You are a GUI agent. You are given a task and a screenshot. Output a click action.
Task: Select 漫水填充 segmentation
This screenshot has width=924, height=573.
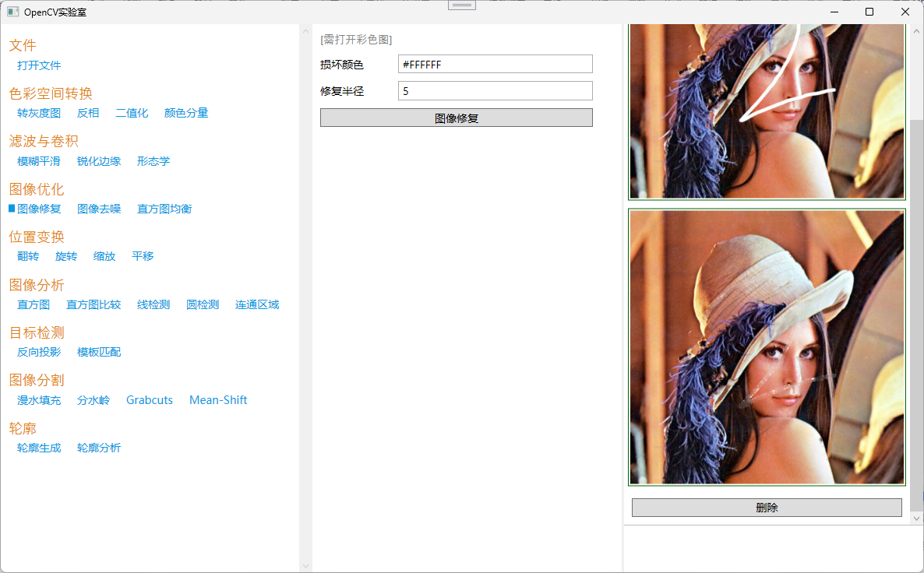(x=39, y=400)
